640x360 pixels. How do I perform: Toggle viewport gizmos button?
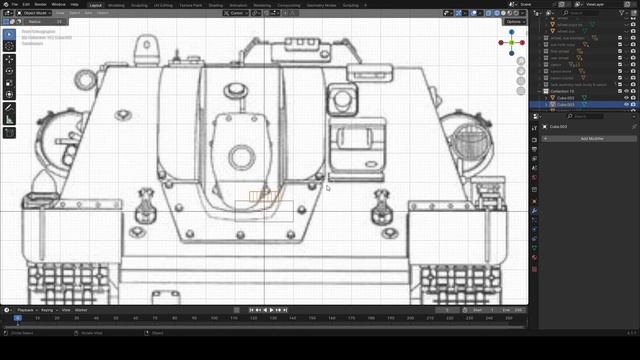coord(459,13)
